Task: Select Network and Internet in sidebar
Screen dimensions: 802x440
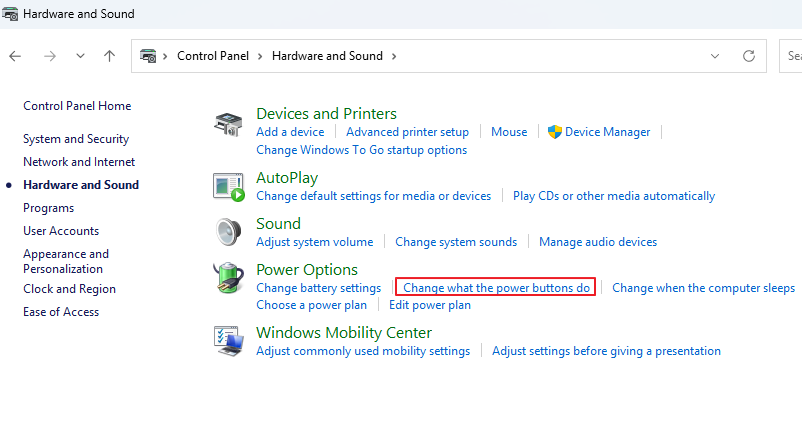Action: pyautogui.click(x=79, y=162)
